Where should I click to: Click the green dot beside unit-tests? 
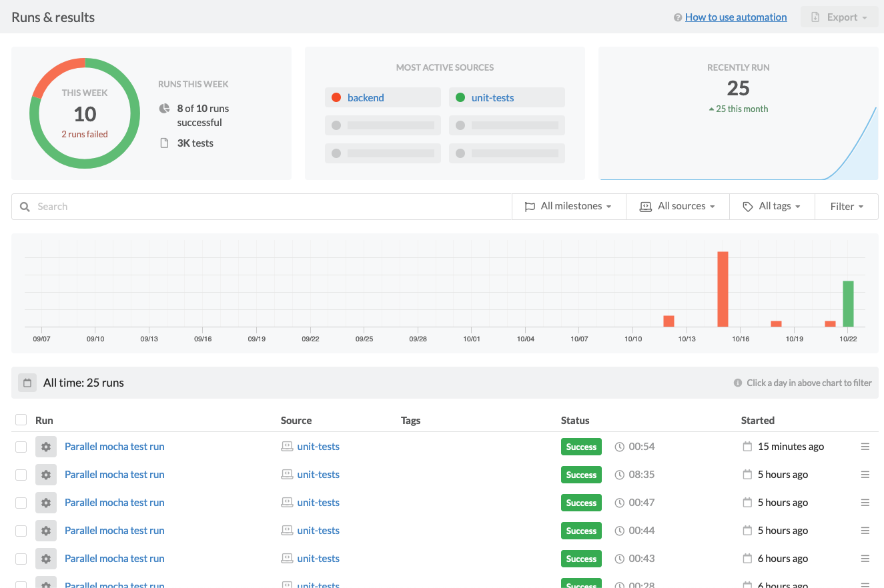460,97
